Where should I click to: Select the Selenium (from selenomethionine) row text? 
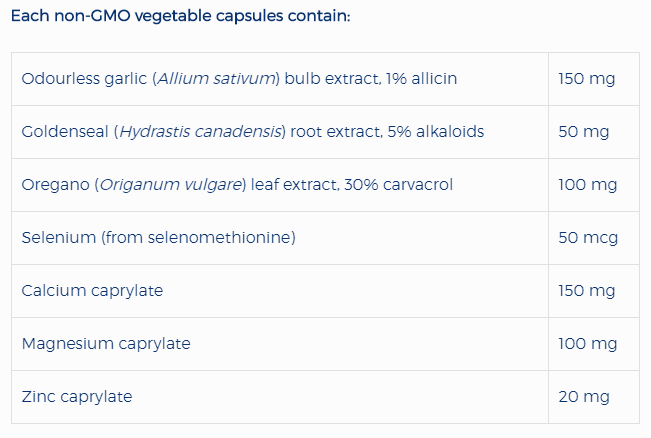point(158,238)
